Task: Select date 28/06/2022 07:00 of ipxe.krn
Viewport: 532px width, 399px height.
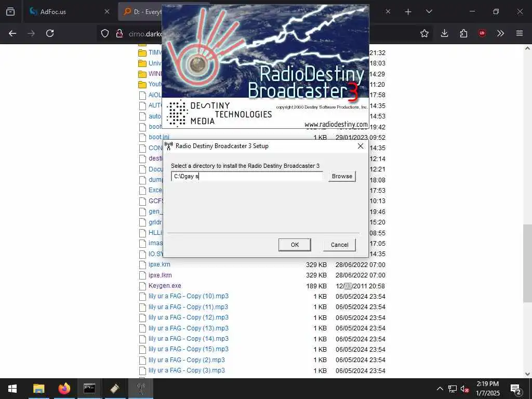Action: (361, 264)
